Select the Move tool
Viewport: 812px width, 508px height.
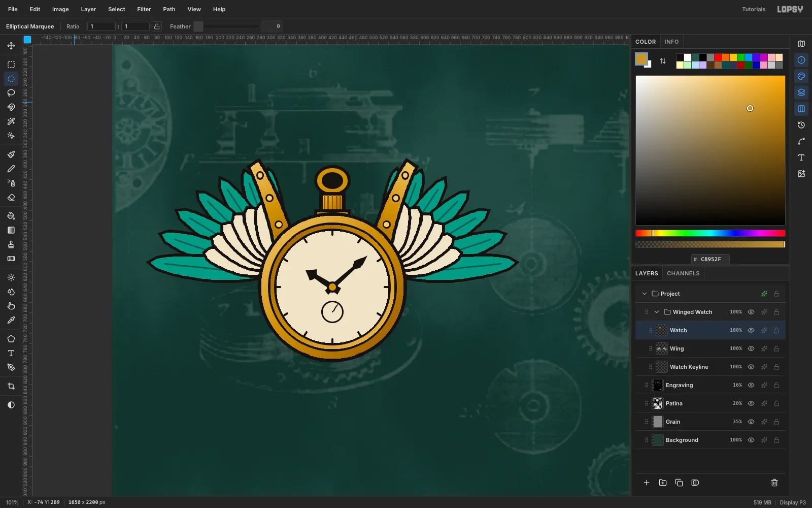[x=11, y=46]
